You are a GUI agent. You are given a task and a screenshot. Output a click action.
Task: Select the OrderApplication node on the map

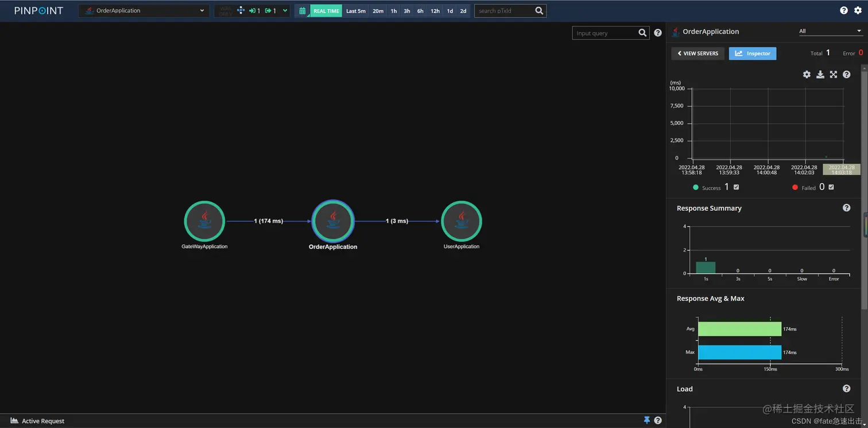(333, 221)
